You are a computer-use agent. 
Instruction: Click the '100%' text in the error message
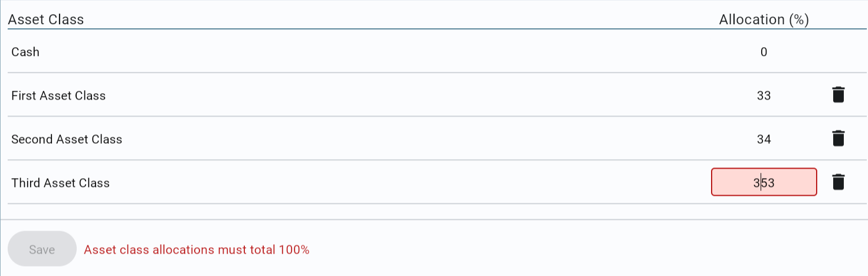click(x=294, y=249)
